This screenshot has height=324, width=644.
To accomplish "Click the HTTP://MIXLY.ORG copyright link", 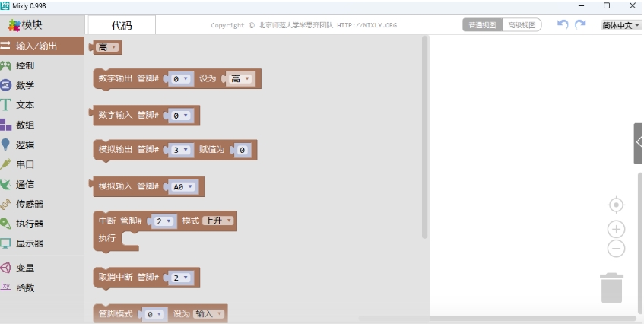I will click(x=366, y=25).
